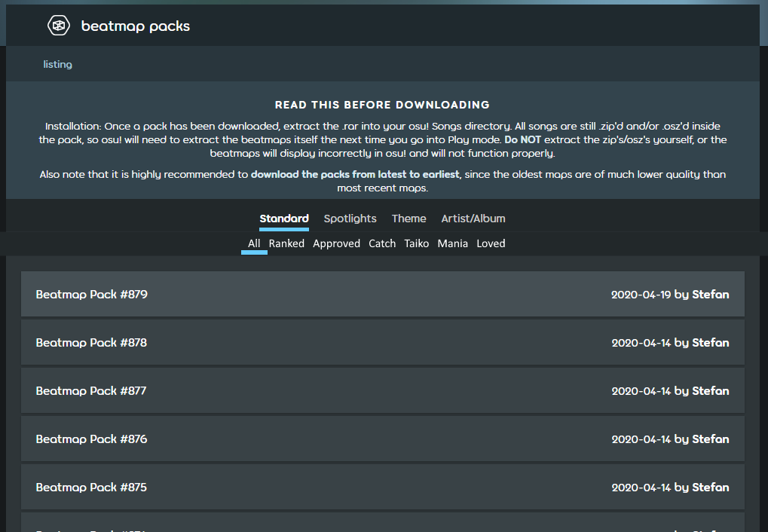Filter packs by Ranked status
Viewport: 768px width, 532px height.
coord(286,243)
